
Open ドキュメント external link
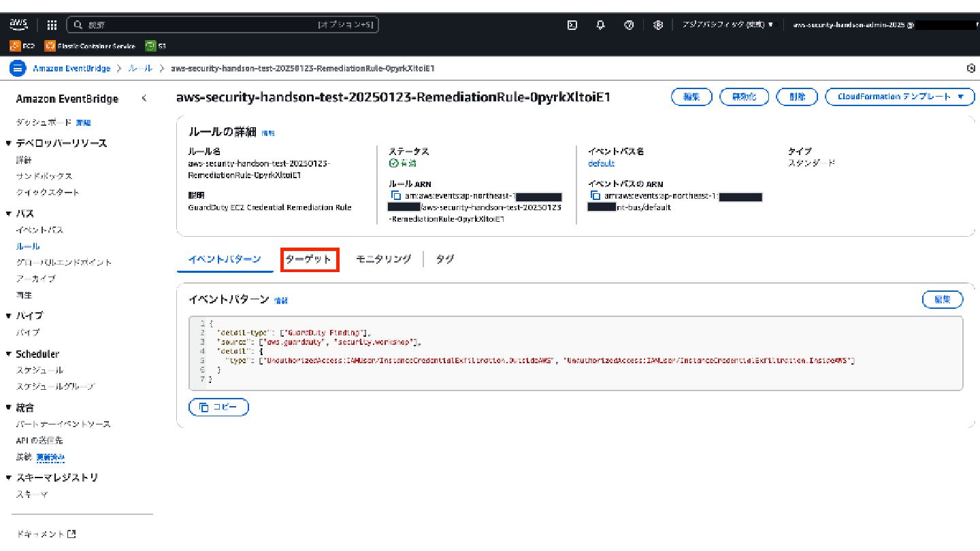coord(46,534)
